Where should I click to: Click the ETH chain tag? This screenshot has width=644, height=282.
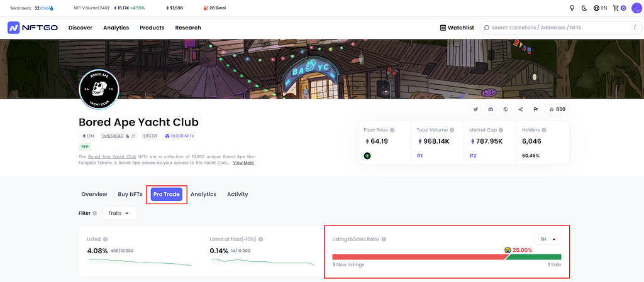click(x=87, y=136)
